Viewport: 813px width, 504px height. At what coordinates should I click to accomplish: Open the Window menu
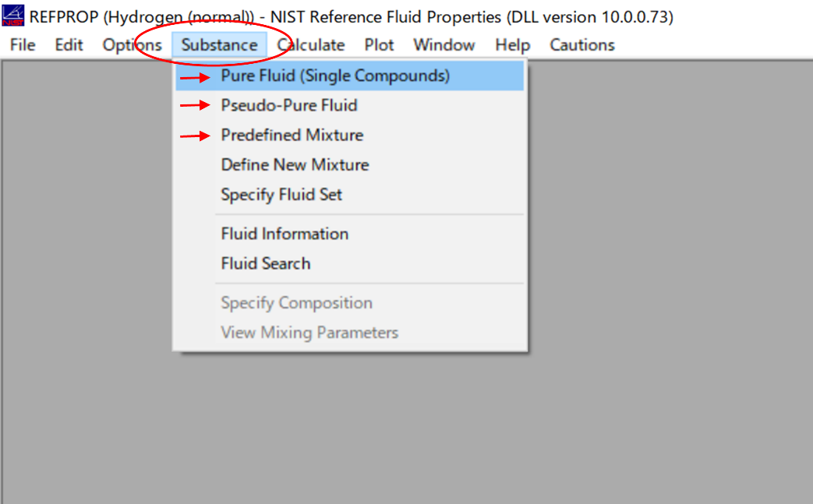pos(444,45)
